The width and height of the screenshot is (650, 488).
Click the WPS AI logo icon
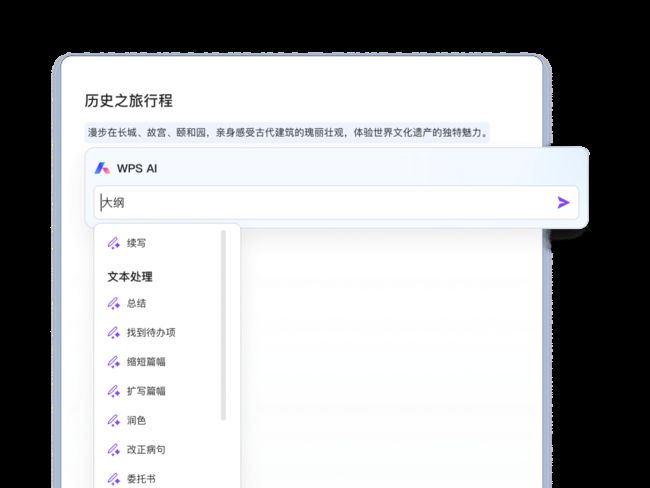(x=102, y=168)
